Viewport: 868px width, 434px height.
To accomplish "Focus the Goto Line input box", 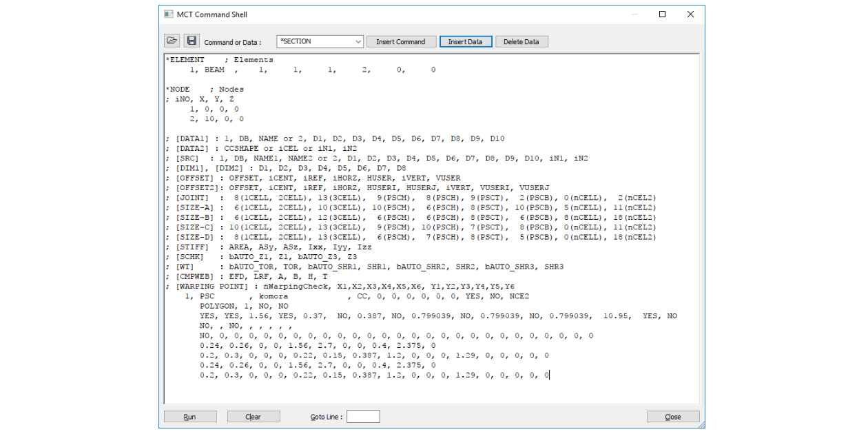I will click(363, 417).
